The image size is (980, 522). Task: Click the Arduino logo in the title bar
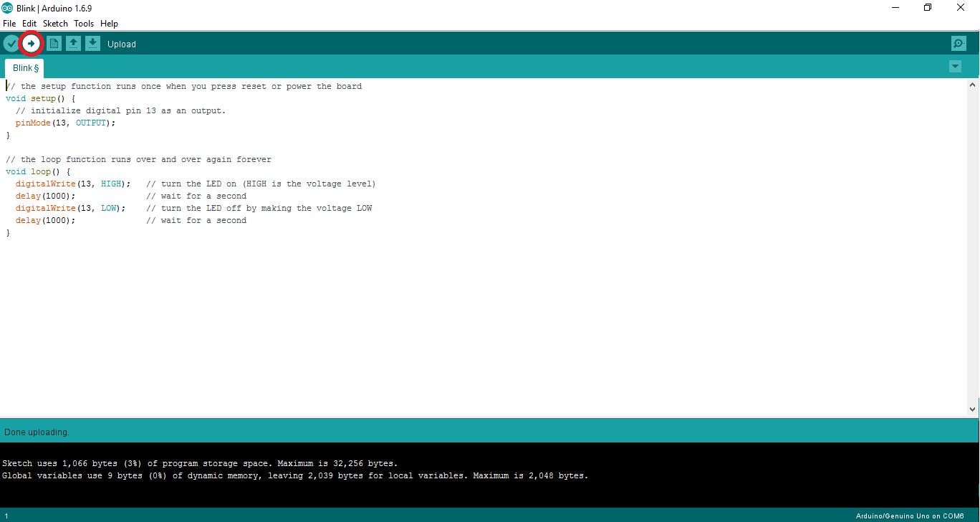pyautogui.click(x=7, y=8)
